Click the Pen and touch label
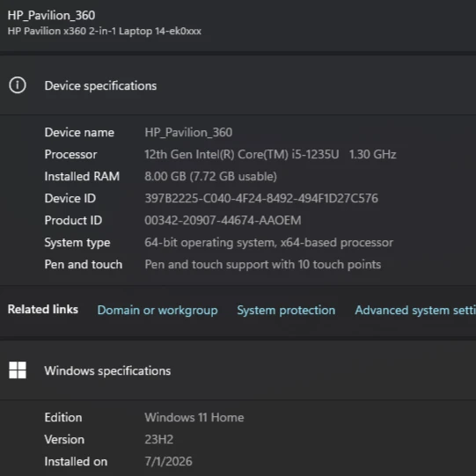The width and height of the screenshot is (476, 476). tap(84, 265)
